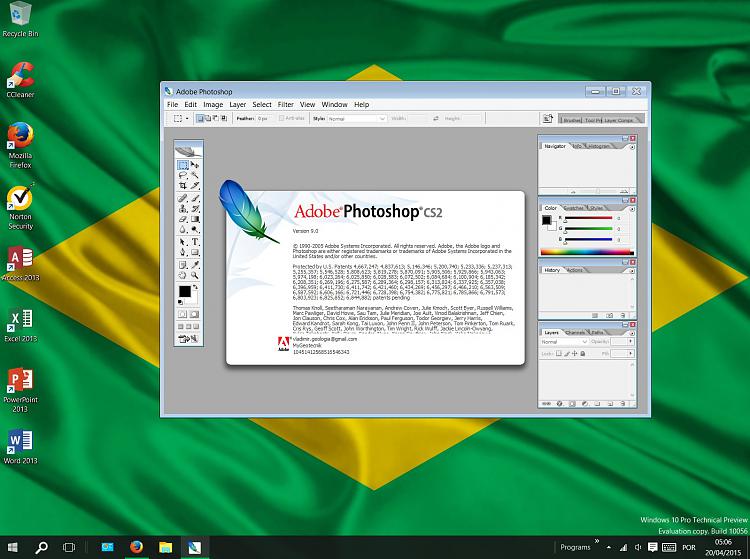
Task: Select the Healing Brush tool
Action: point(182,198)
